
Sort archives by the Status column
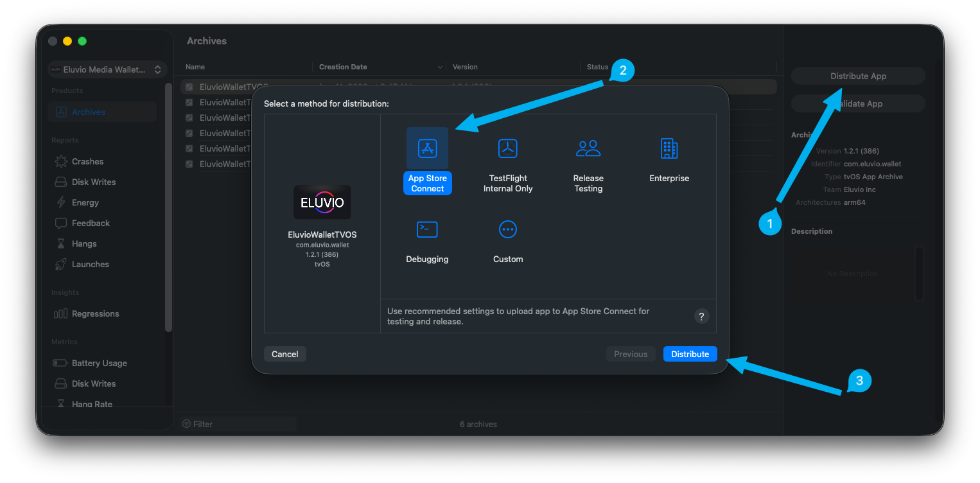[678, 67]
